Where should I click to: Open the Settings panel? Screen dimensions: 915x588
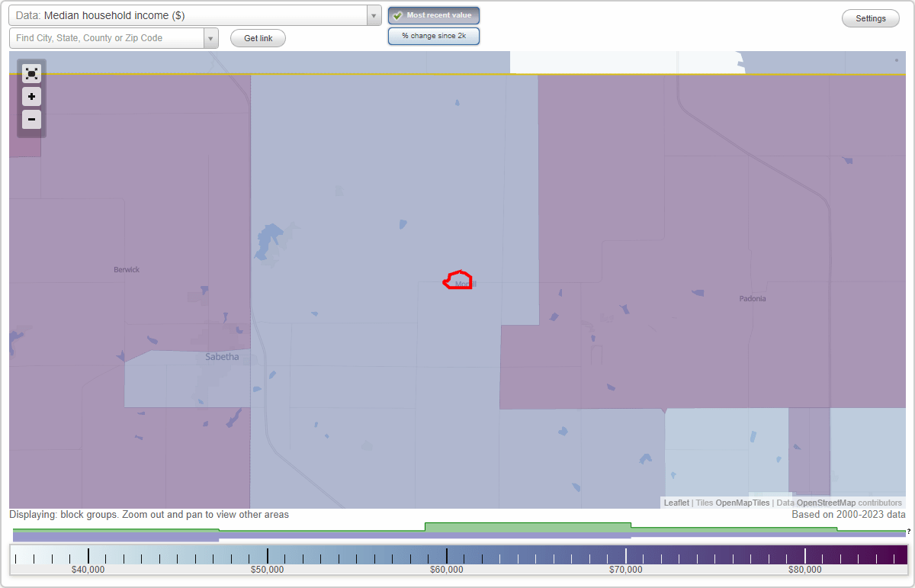pyautogui.click(x=870, y=18)
